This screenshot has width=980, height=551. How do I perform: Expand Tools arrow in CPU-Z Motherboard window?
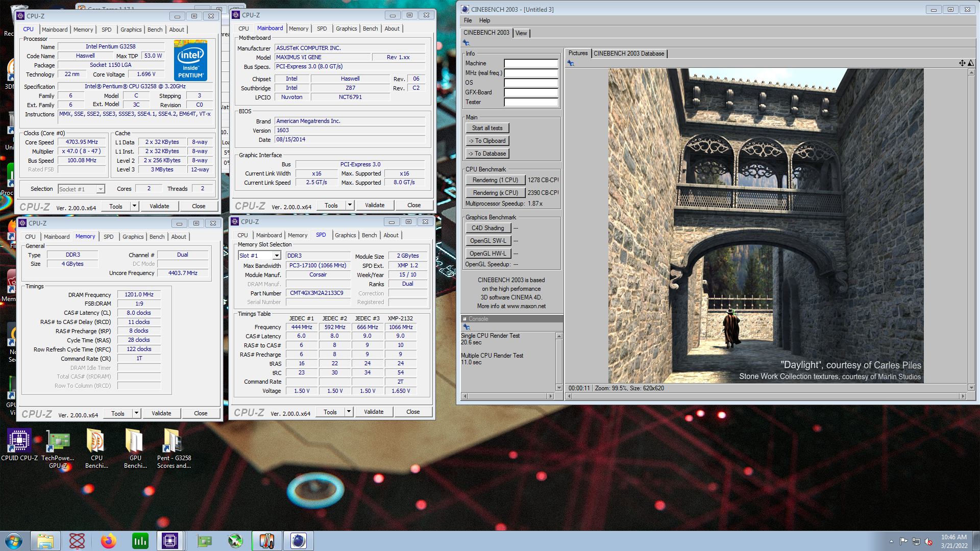tap(350, 205)
